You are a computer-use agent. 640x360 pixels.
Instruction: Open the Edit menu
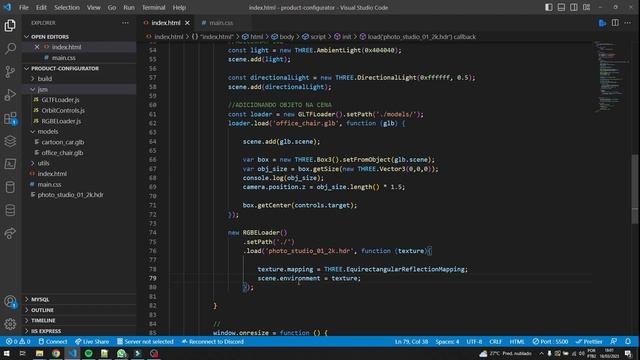coord(41,7)
